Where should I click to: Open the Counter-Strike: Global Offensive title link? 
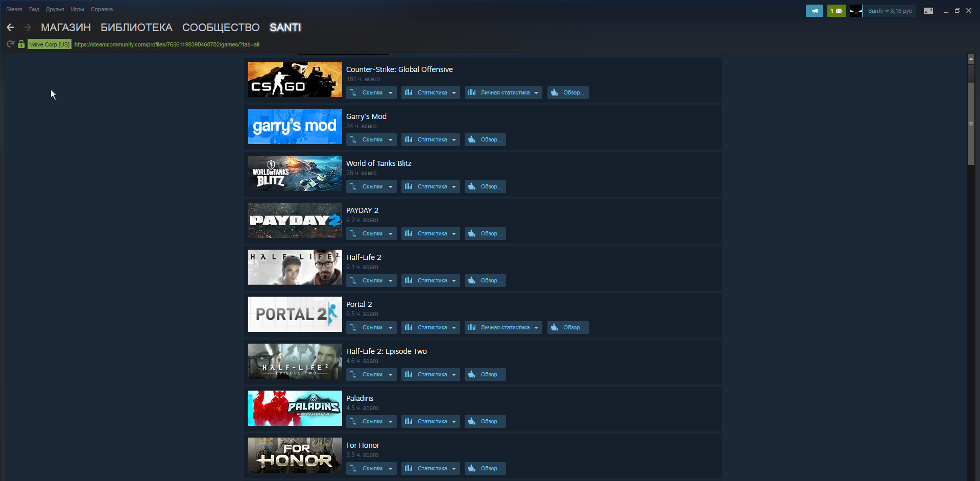point(399,69)
